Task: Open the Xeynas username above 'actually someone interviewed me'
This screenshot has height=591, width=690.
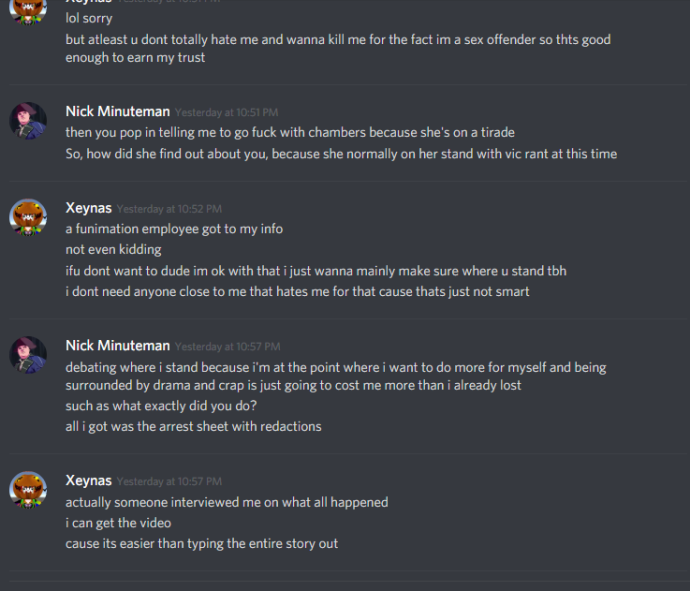Action: coord(88,481)
